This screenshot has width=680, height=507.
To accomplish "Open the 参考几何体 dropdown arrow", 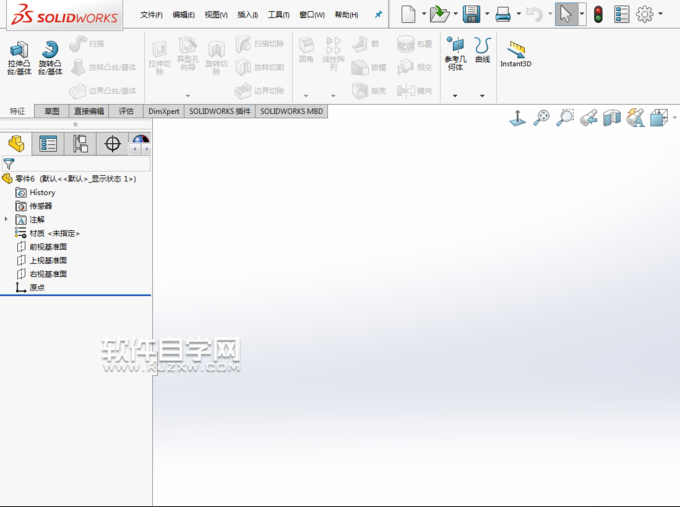I will [x=455, y=96].
